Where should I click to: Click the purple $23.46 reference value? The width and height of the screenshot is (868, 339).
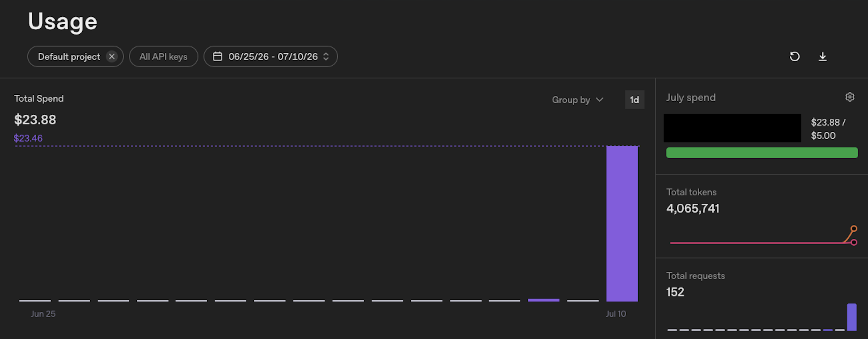[x=28, y=138]
